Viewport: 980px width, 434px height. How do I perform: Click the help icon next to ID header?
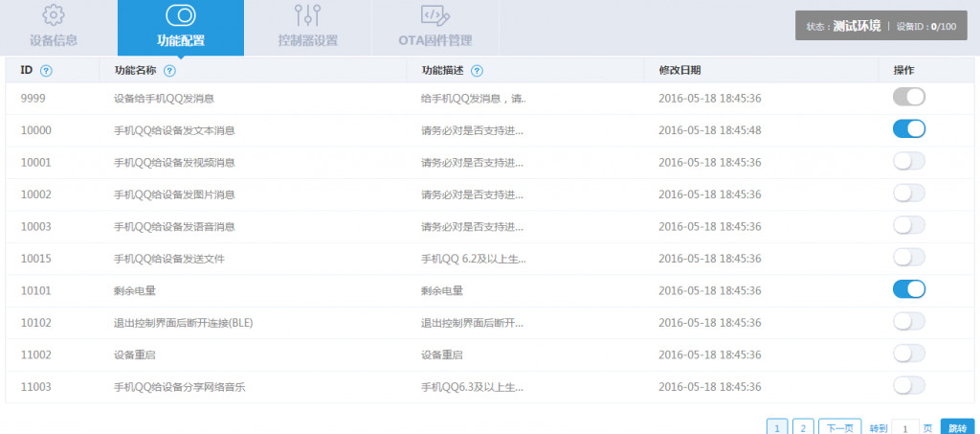click(x=46, y=71)
